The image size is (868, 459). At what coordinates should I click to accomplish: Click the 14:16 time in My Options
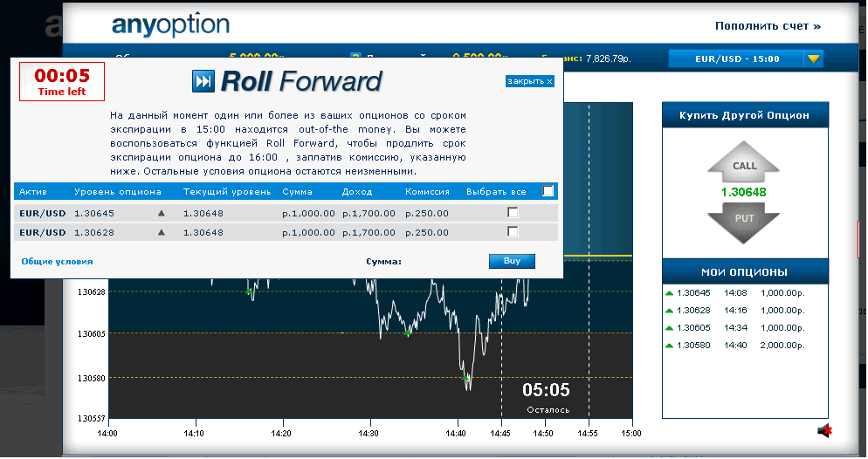735,311
